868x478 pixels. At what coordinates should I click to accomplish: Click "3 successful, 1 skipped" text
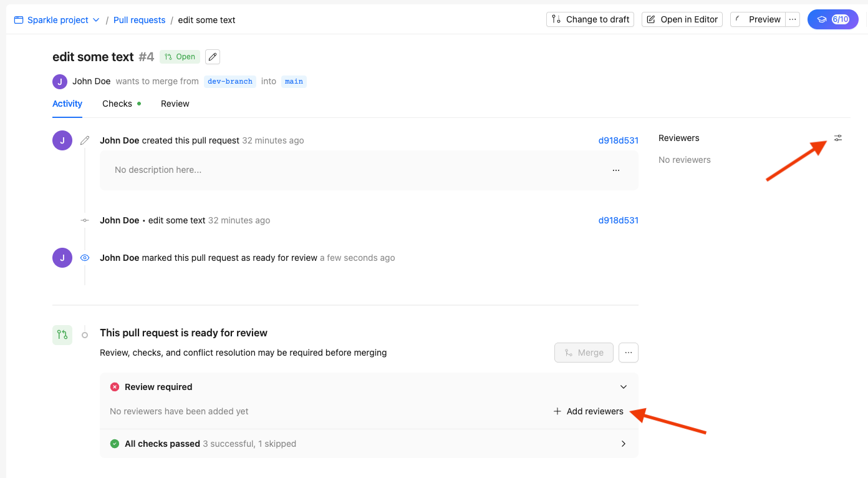249,444
